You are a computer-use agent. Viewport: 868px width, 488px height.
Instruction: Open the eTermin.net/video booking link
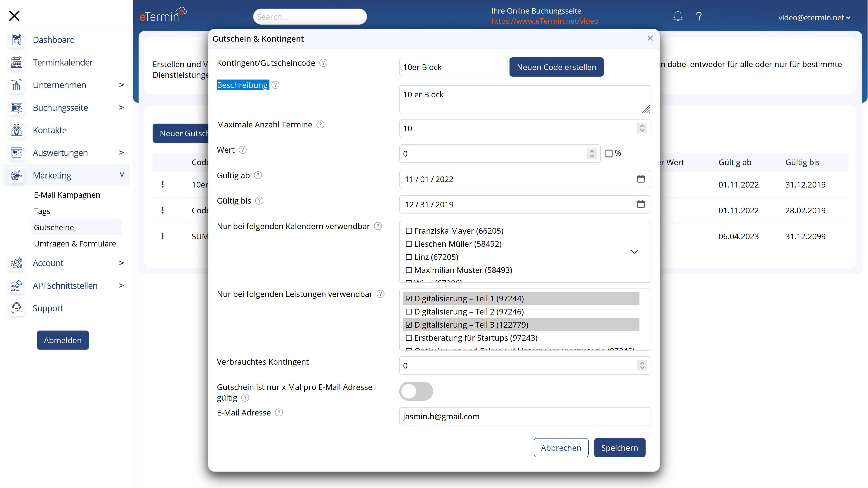pos(545,21)
